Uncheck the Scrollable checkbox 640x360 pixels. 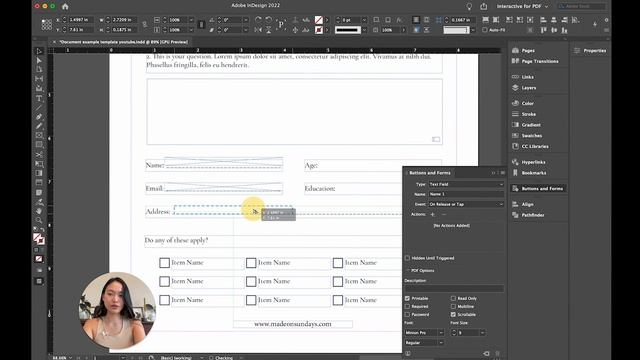click(453, 315)
